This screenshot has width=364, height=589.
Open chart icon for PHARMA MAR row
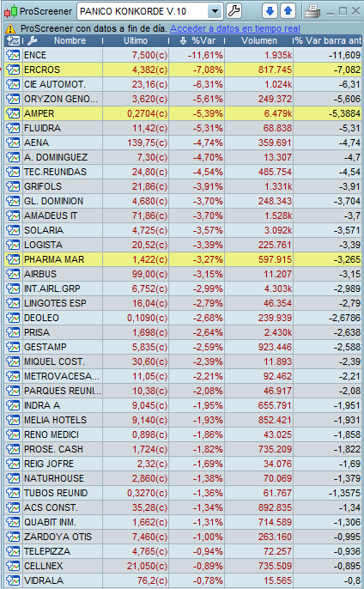point(13,259)
